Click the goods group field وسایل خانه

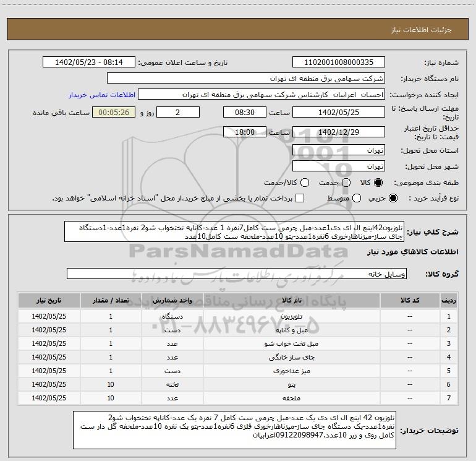237,274
